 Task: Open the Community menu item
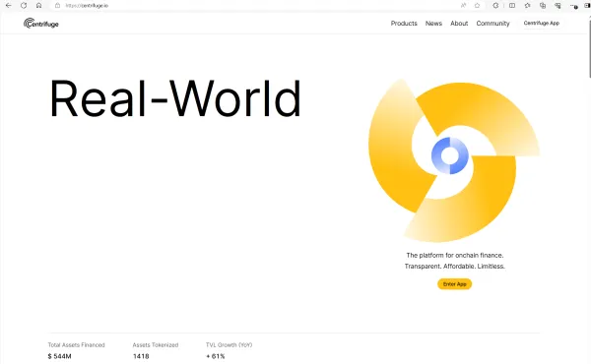[492, 24]
